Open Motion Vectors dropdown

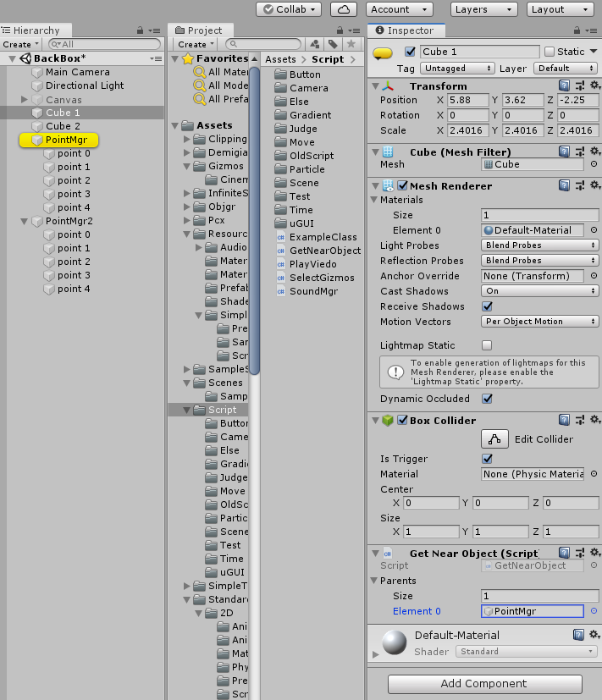[x=540, y=321]
